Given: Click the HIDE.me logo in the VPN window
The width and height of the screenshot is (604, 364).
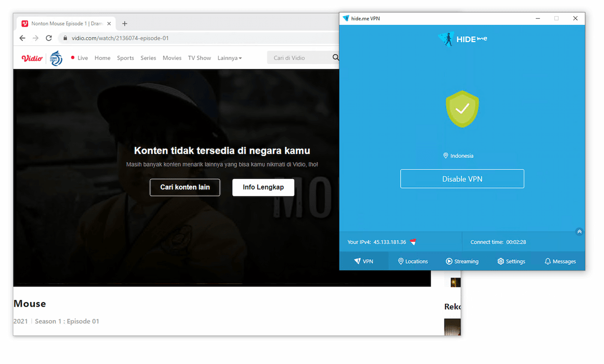Looking at the screenshot, I should (x=462, y=39).
